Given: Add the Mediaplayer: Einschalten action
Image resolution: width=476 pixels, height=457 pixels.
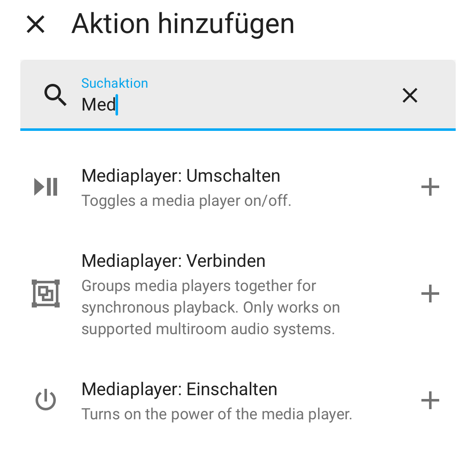Looking at the screenshot, I should click(430, 400).
